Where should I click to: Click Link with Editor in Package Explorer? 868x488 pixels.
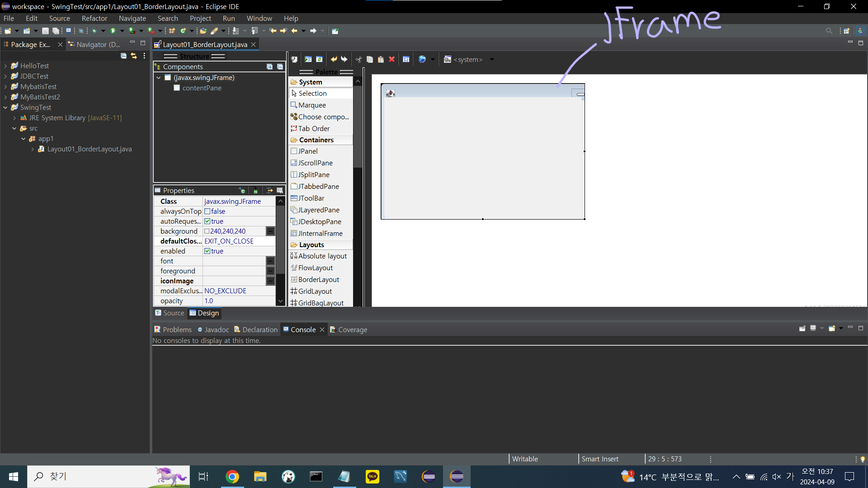pyautogui.click(x=134, y=56)
